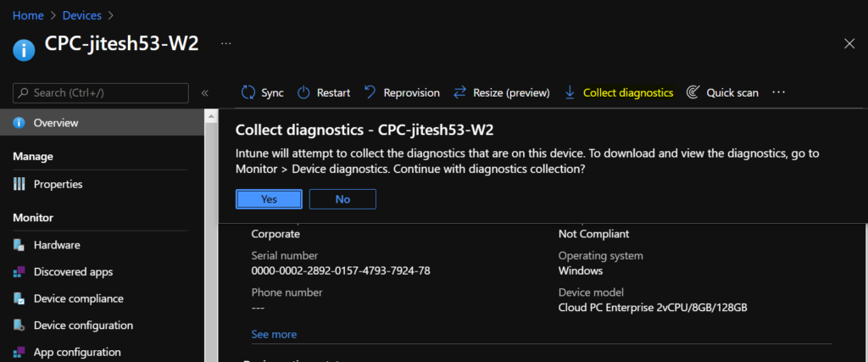Viewport: 868px width, 362px height.
Task: Click sidebar scrollbar up arrow
Action: tap(210, 115)
